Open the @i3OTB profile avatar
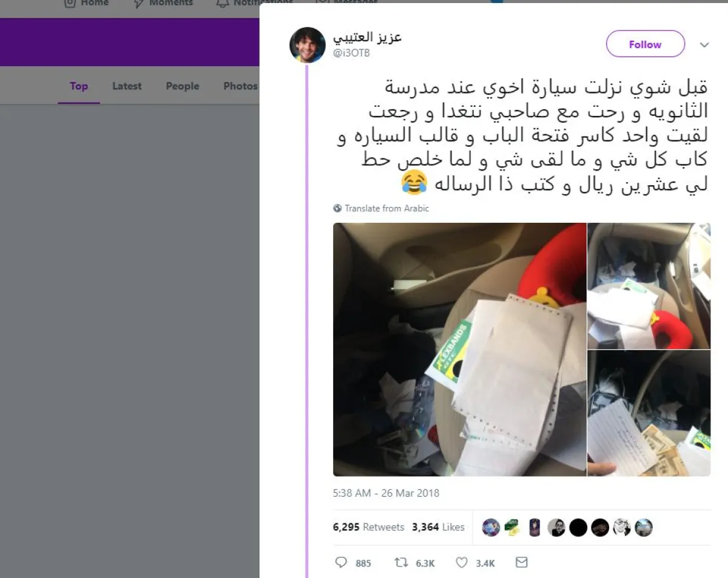The width and height of the screenshot is (728, 578). (x=308, y=45)
